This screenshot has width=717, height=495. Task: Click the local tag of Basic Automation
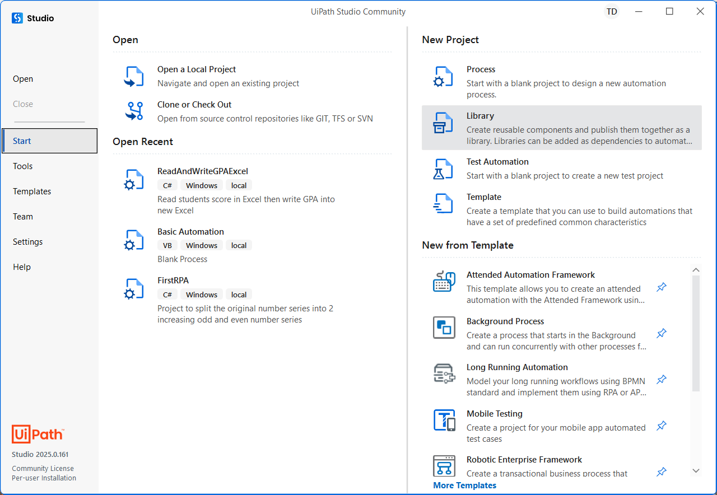[239, 245]
